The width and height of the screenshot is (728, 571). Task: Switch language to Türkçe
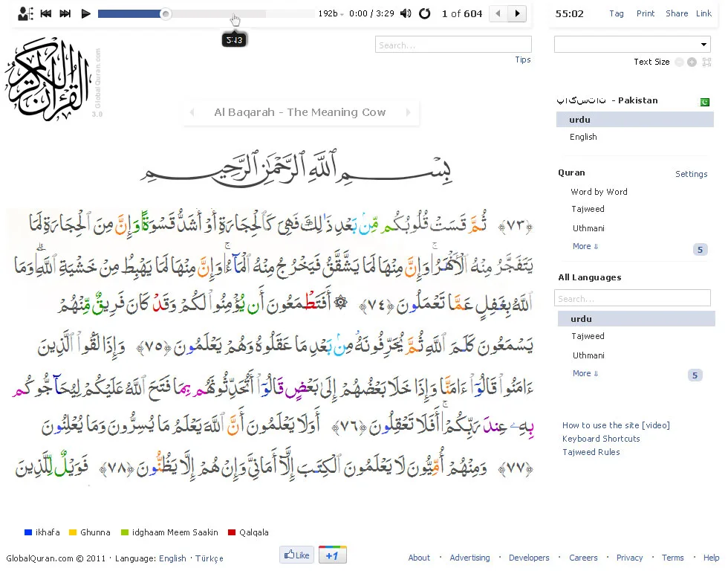tap(209, 558)
